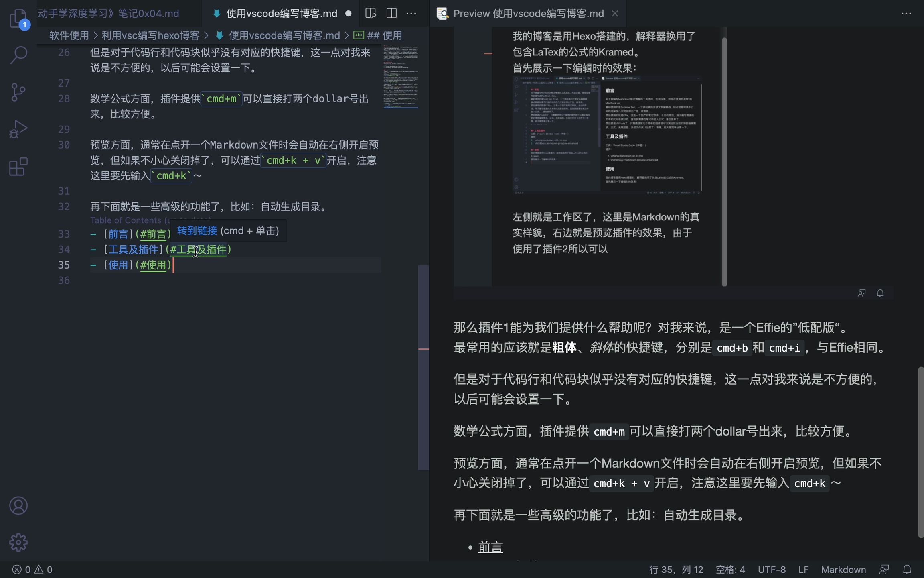Click the `cmd+k + v` code span in editor
The width and height of the screenshot is (924, 578).
click(x=294, y=161)
